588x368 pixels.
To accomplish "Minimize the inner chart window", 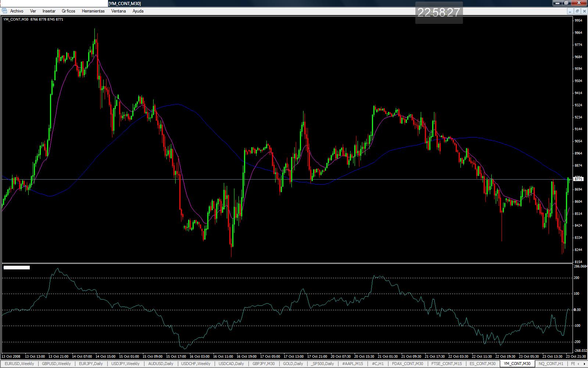I will (x=570, y=11).
